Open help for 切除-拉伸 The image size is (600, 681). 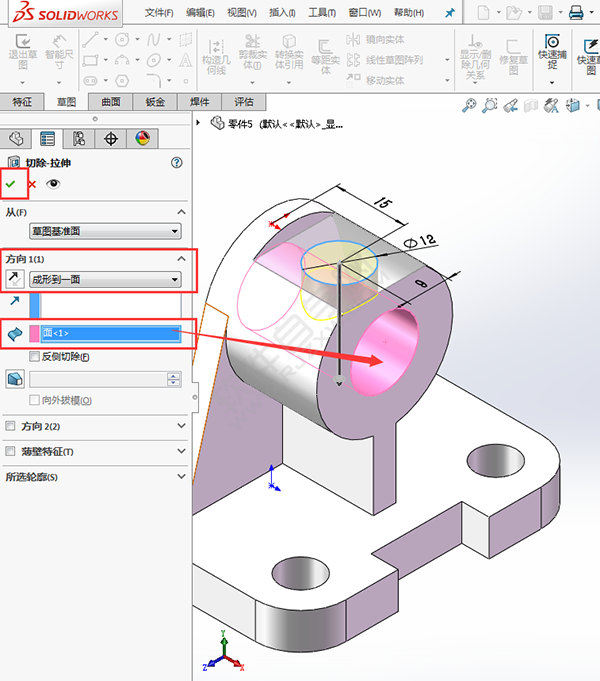pyautogui.click(x=176, y=163)
